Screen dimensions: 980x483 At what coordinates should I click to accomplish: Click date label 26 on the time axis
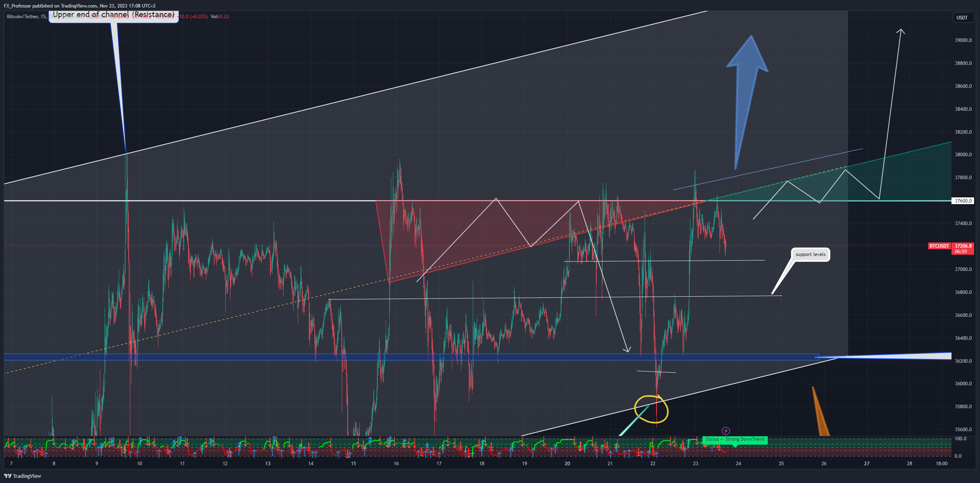click(x=824, y=464)
